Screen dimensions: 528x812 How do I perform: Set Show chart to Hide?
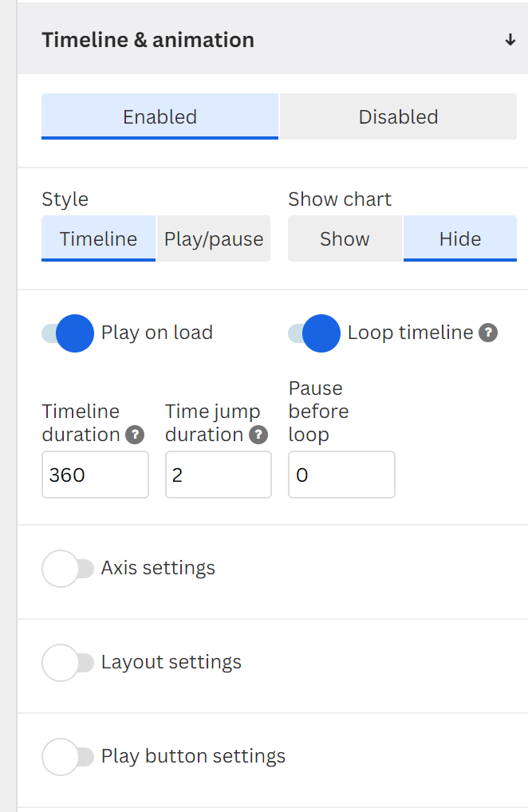[460, 238]
